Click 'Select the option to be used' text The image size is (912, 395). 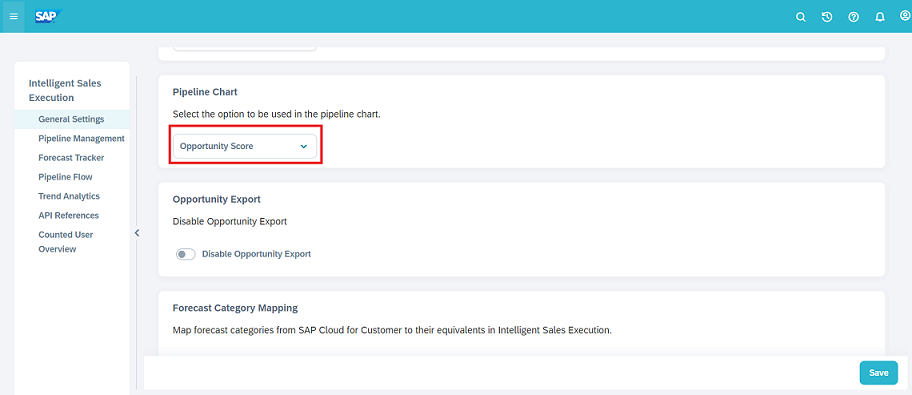tap(276, 115)
